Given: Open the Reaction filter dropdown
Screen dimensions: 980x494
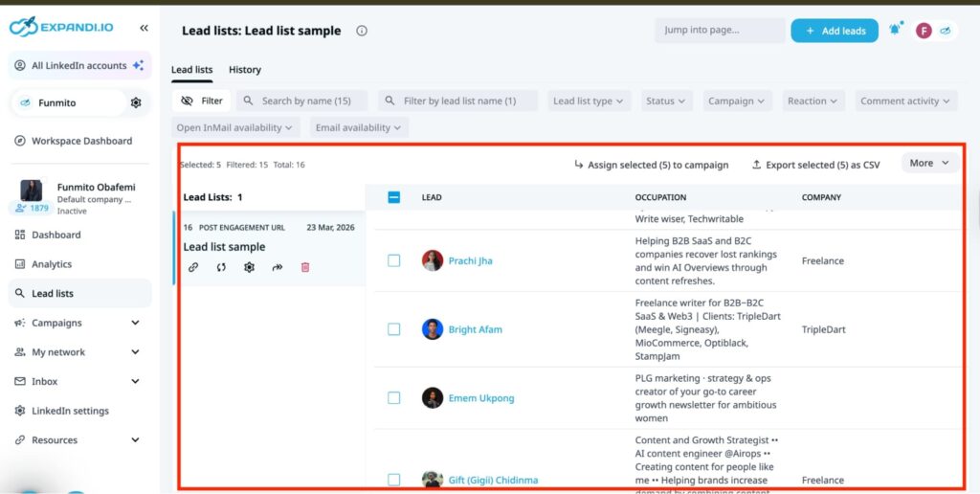Looking at the screenshot, I should [x=813, y=101].
